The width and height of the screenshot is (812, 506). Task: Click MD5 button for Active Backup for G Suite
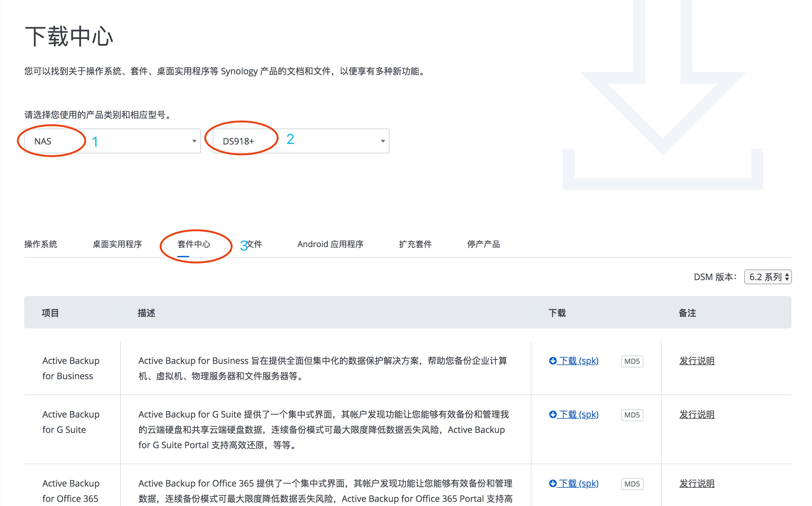click(632, 415)
